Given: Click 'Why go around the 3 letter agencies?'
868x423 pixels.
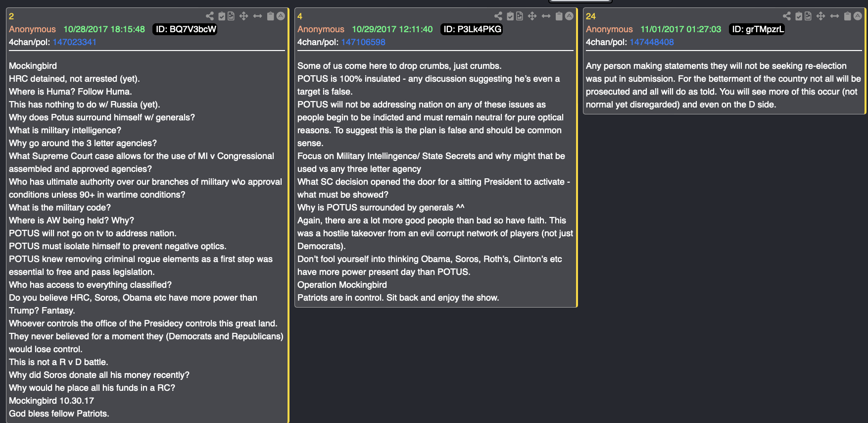Looking at the screenshot, I should (x=83, y=143).
